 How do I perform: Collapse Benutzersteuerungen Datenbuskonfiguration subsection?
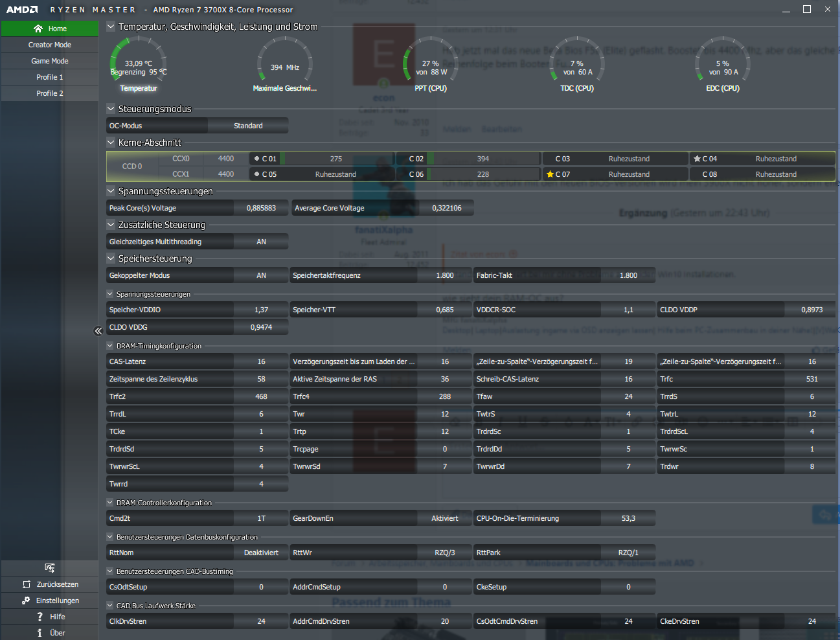[x=110, y=537]
